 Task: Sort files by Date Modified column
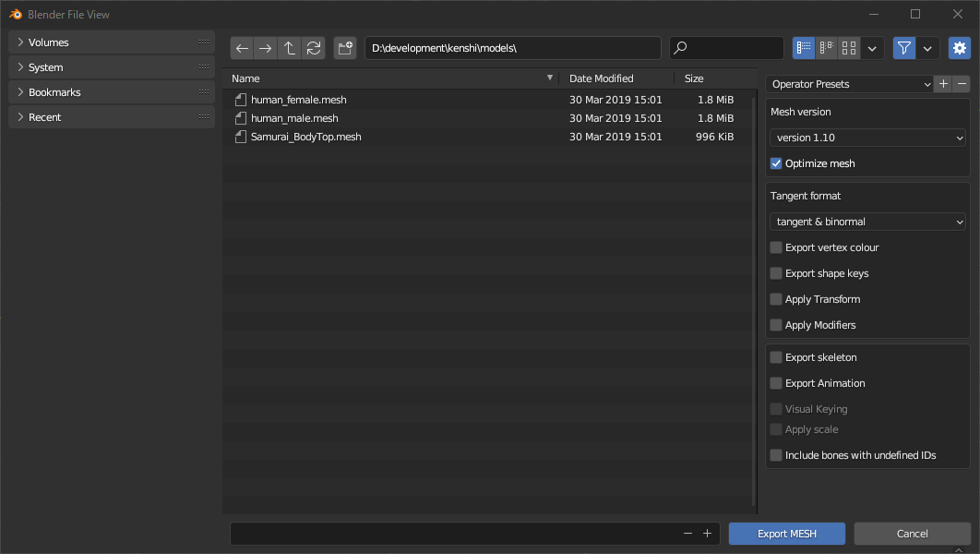[x=616, y=78]
